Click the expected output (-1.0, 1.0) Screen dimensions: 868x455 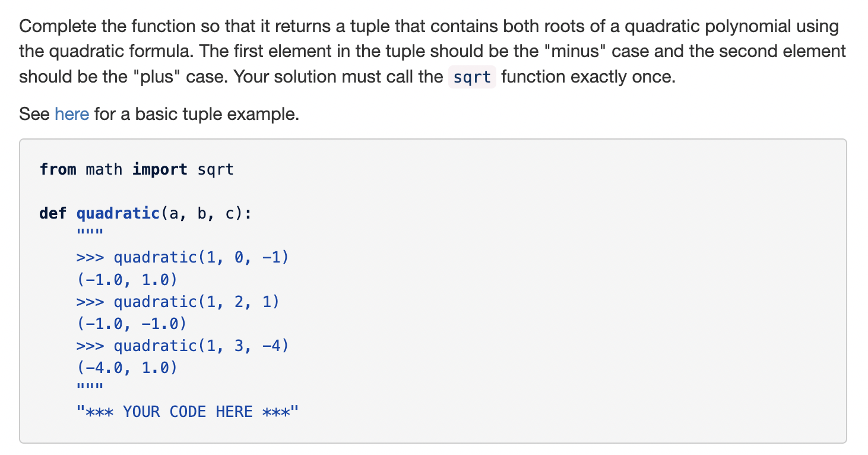pos(127,280)
